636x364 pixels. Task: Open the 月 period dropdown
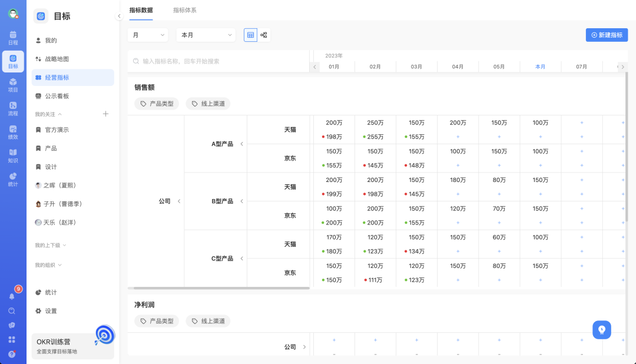(x=148, y=35)
